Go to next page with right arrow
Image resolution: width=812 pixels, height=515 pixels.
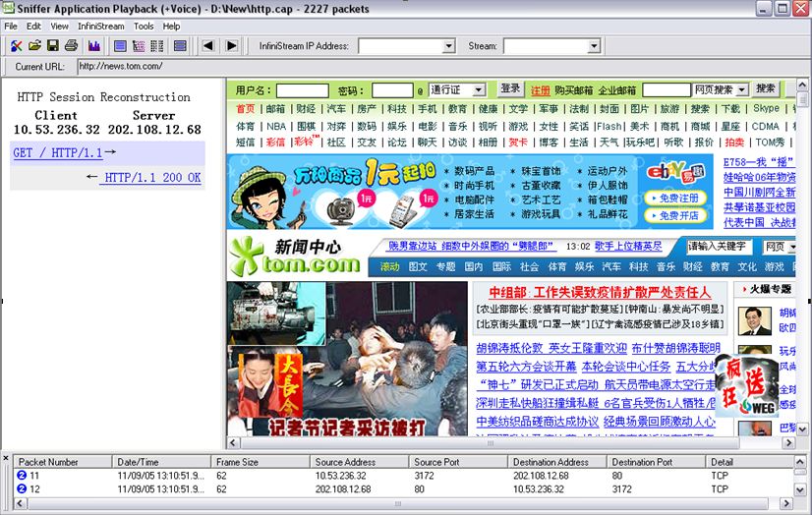pos(232,45)
